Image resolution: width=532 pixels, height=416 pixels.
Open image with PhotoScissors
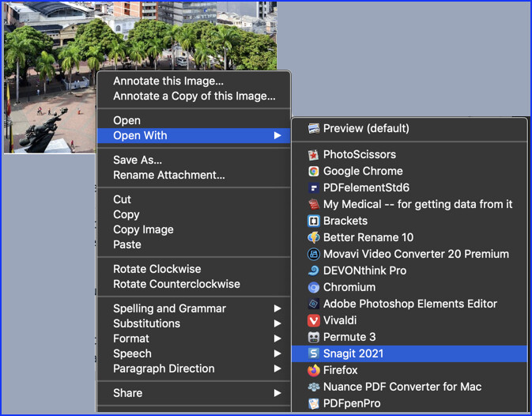(x=409, y=155)
